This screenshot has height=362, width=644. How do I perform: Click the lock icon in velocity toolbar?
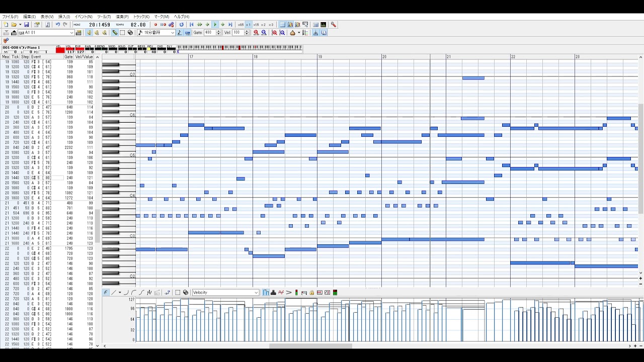click(311, 293)
